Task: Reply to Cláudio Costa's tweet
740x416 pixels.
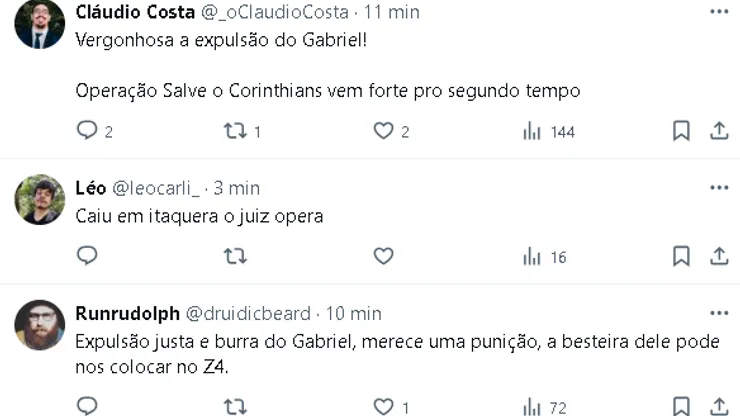Action: coord(87,131)
